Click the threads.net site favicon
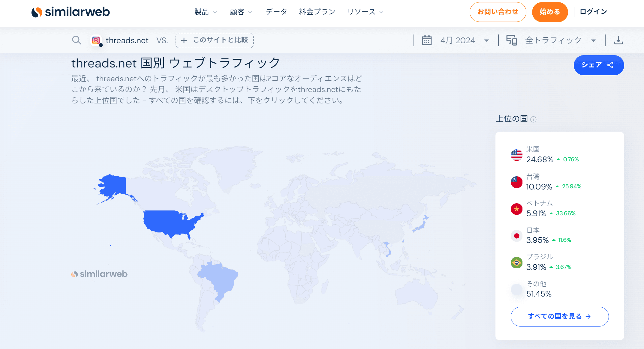This screenshot has width=644, height=349. (96, 40)
